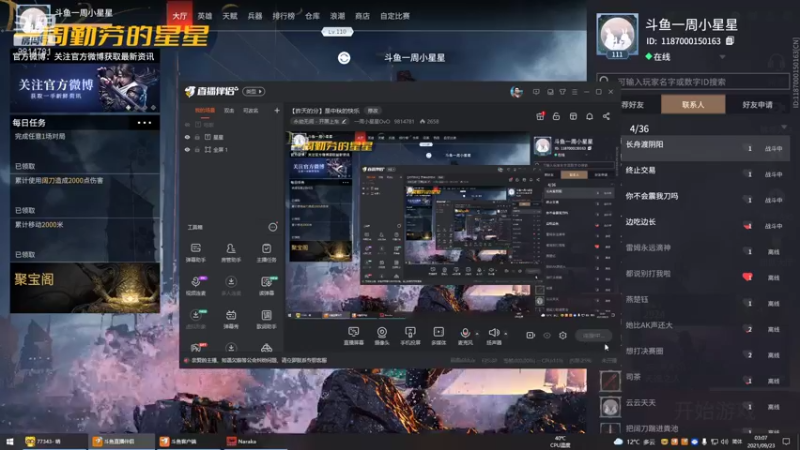Toggle visibility of 全屏1 source layer
This screenshot has height=450, width=800.
click(x=187, y=149)
